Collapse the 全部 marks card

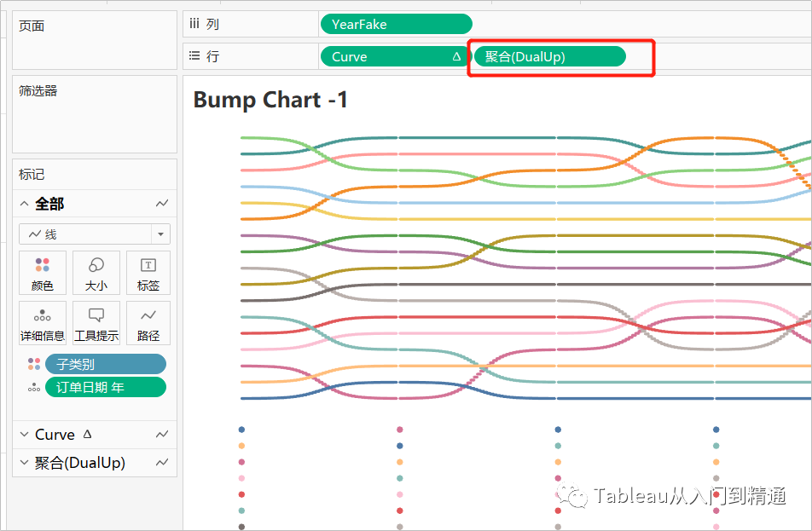(23, 203)
